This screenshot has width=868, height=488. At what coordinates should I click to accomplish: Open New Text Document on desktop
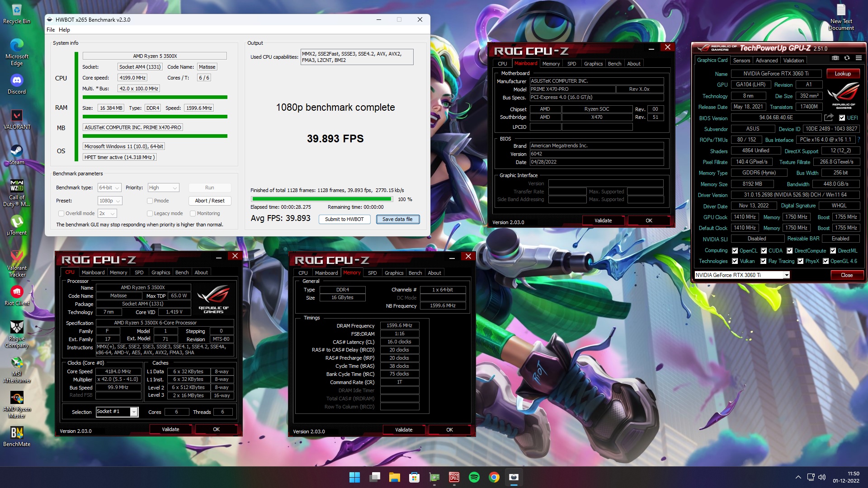tap(841, 17)
